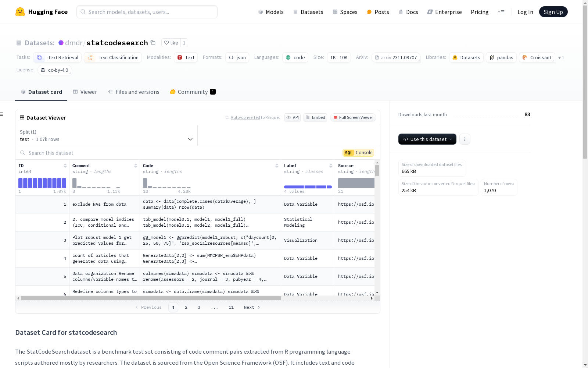588x368 pixels.
Task: Click the Code lengths histogram
Action: pyautogui.click(x=167, y=183)
